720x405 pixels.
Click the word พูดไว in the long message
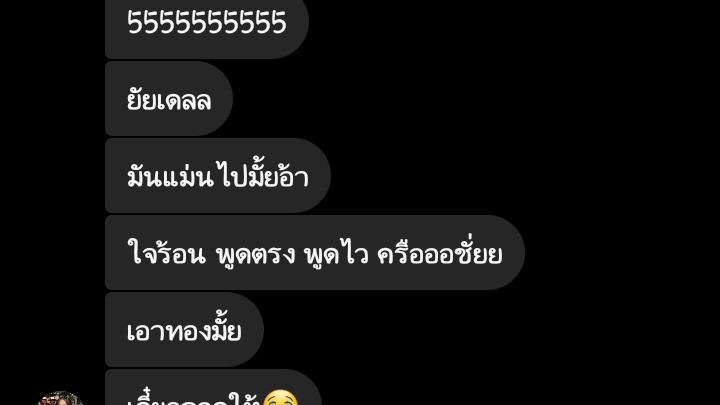[336, 254]
